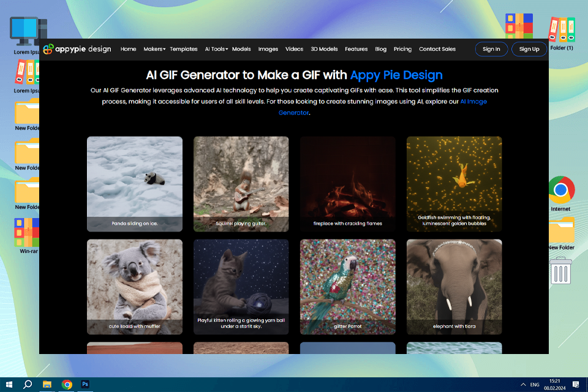Expand the Makers dropdown menu
The width and height of the screenshot is (588, 392).
[x=154, y=49]
